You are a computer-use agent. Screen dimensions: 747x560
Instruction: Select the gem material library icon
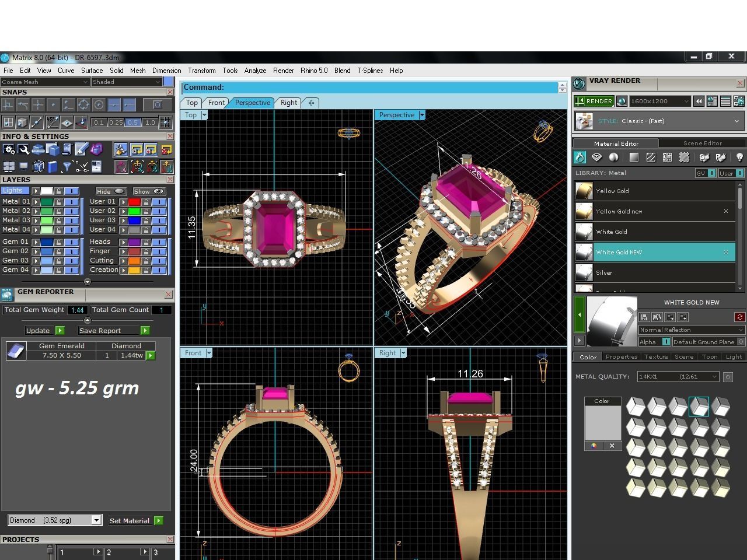tap(596, 157)
